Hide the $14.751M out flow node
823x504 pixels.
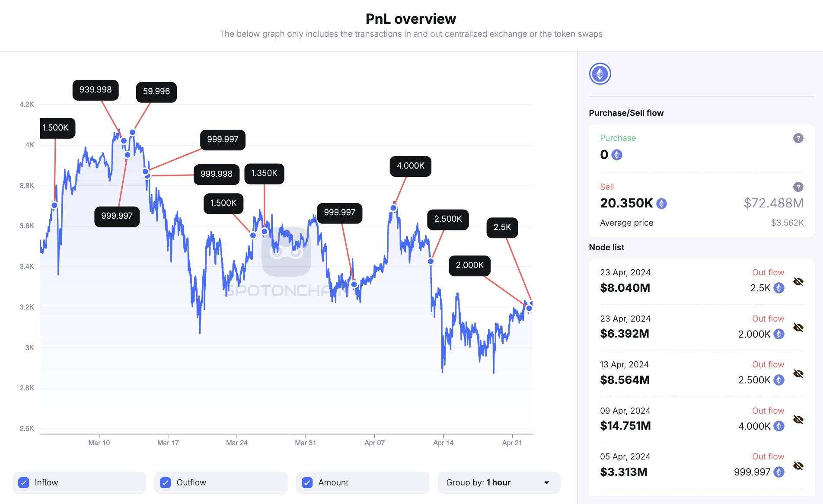798,420
